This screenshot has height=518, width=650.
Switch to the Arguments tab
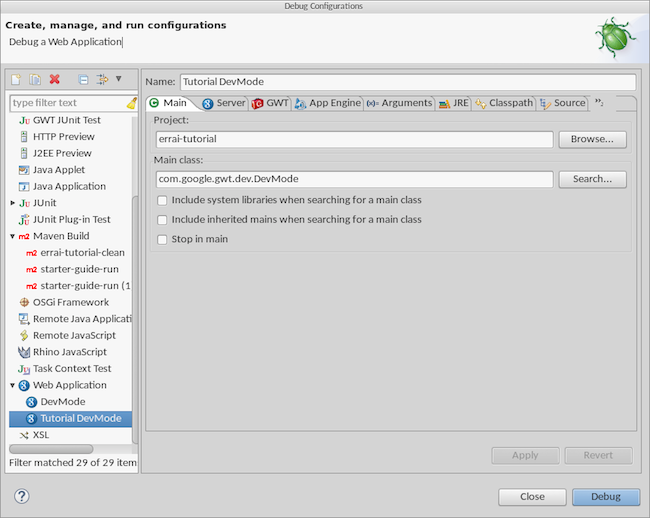click(x=400, y=103)
